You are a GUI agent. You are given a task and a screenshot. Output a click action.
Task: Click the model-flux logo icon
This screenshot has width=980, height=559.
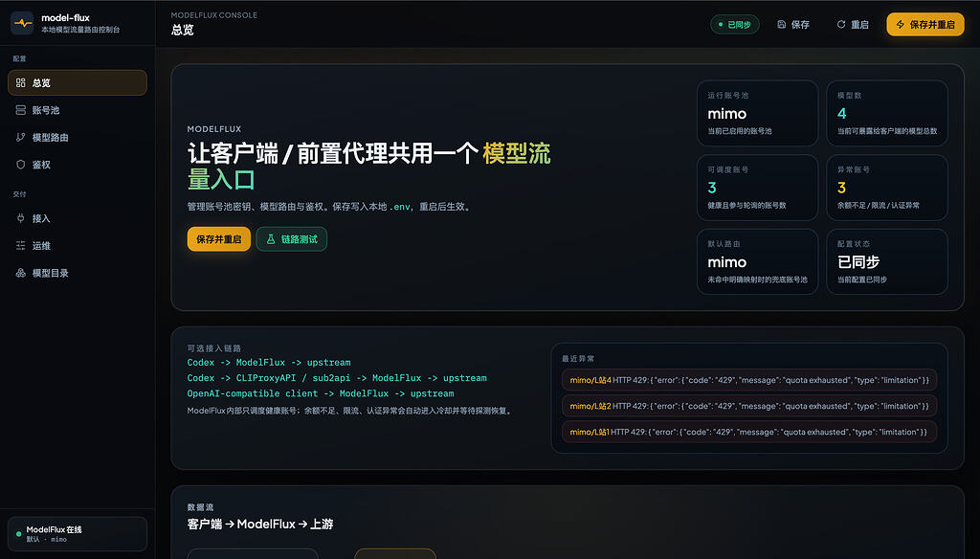[x=23, y=23]
